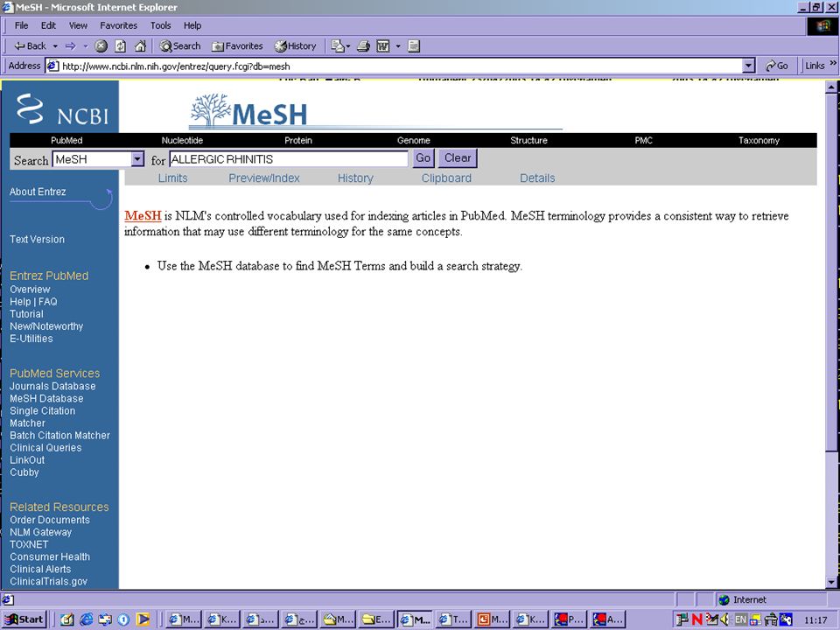Open the Search database MeSH dropdown

(137, 159)
